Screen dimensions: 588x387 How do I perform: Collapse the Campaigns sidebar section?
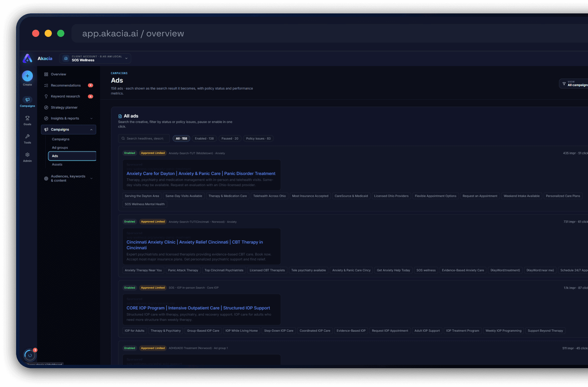point(68,129)
